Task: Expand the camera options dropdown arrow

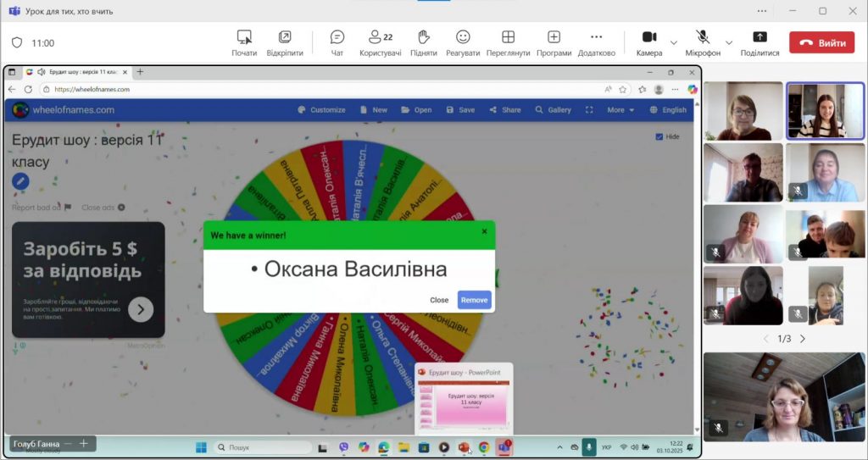Action: pos(674,42)
